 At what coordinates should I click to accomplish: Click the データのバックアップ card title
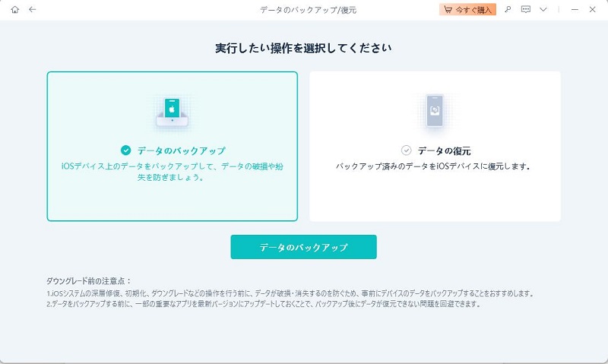pos(181,150)
